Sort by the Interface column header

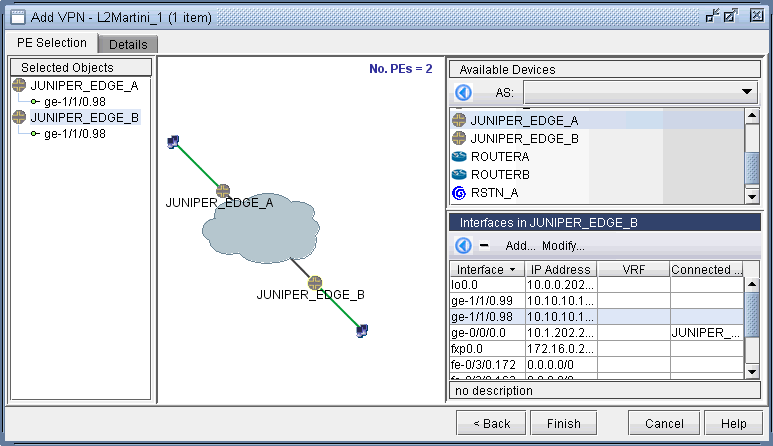click(486, 270)
